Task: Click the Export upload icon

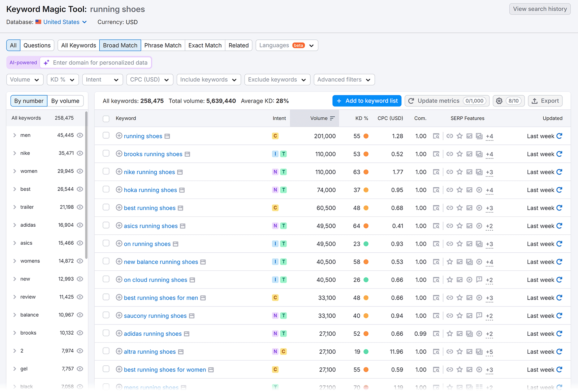Action: tap(534, 101)
